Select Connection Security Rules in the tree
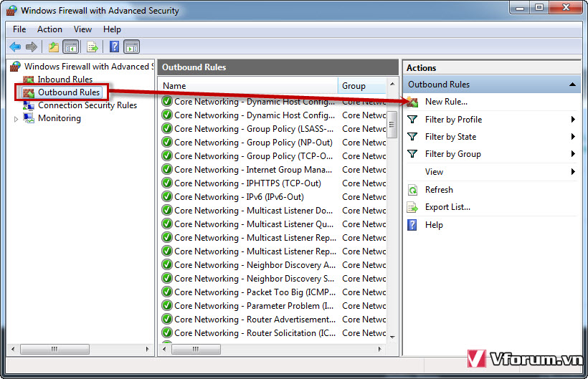This screenshot has width=588, height=379. [87, 105]
